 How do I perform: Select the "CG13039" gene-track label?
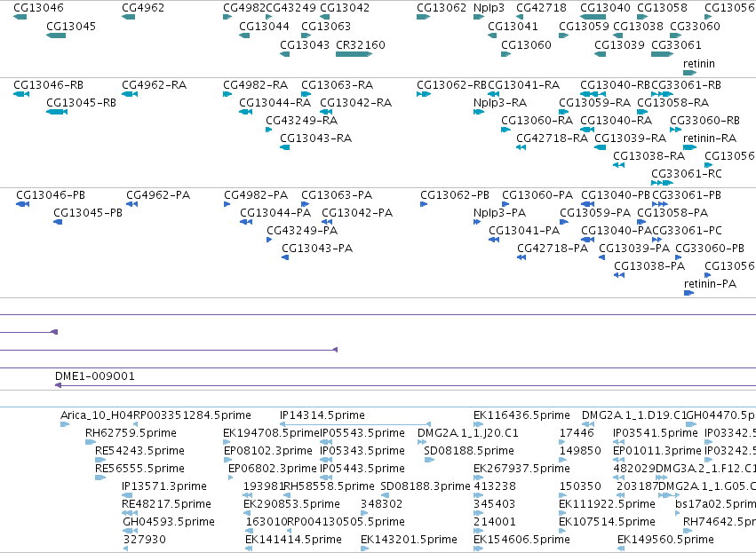click(x=619, y=44)
